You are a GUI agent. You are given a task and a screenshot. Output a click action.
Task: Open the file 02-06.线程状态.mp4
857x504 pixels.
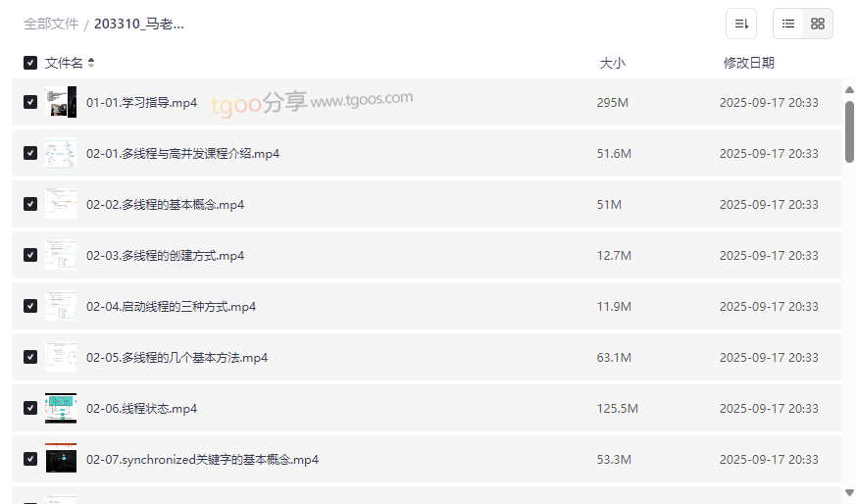click(x=141, y=408)
